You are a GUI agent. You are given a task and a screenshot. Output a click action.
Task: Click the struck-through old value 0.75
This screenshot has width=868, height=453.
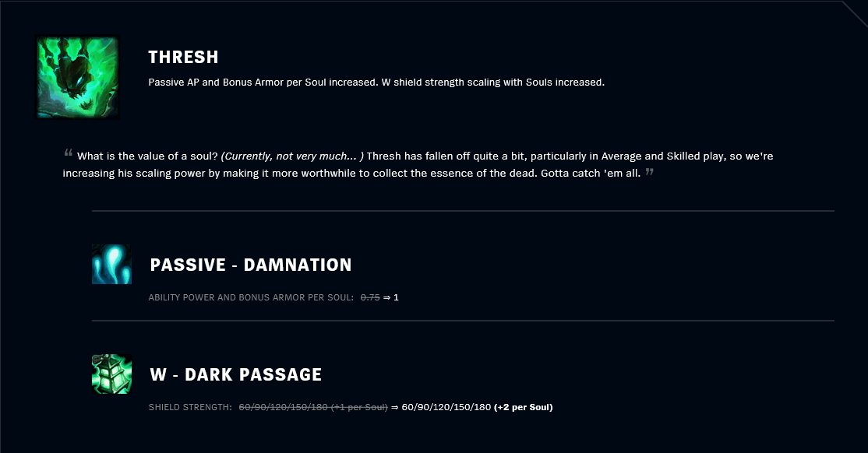tap(370, 297)
